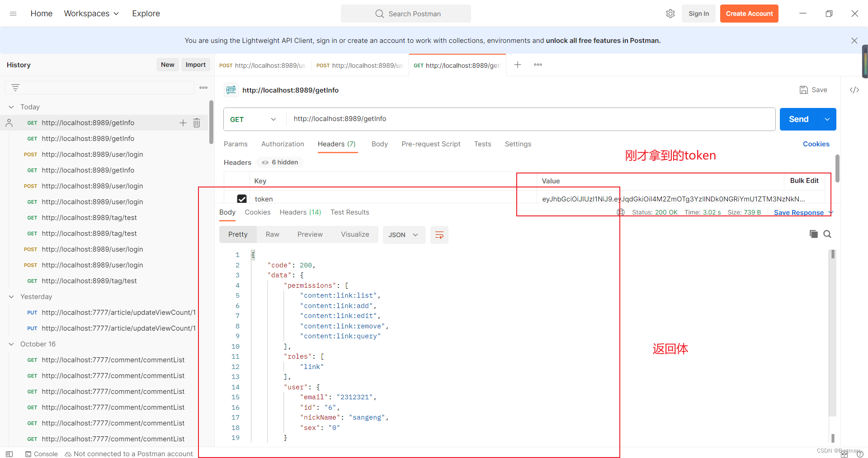The image size is (868, 458).
Task: Toggle word wrap in response body
Action: click(x=439, y=235)
